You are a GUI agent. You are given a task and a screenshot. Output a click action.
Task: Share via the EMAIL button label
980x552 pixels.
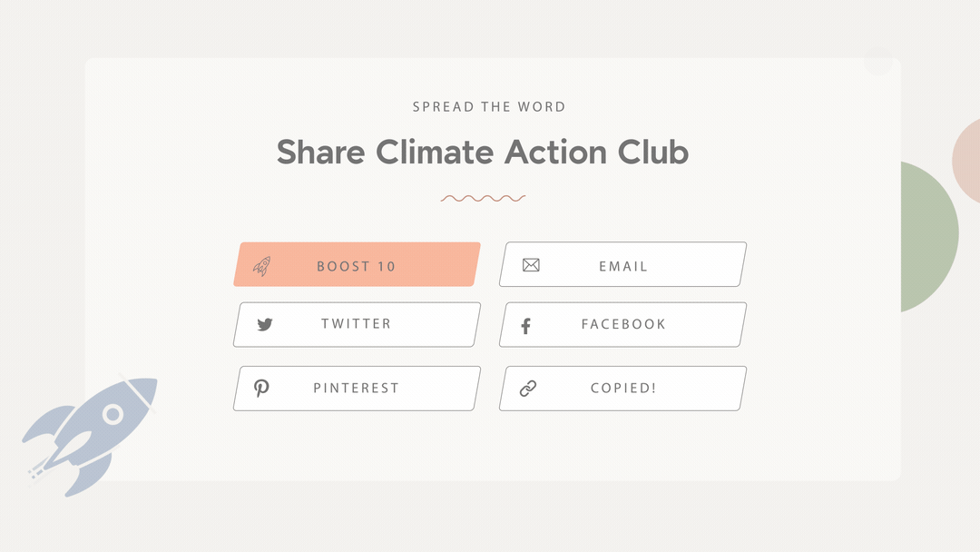click(623, 266)
